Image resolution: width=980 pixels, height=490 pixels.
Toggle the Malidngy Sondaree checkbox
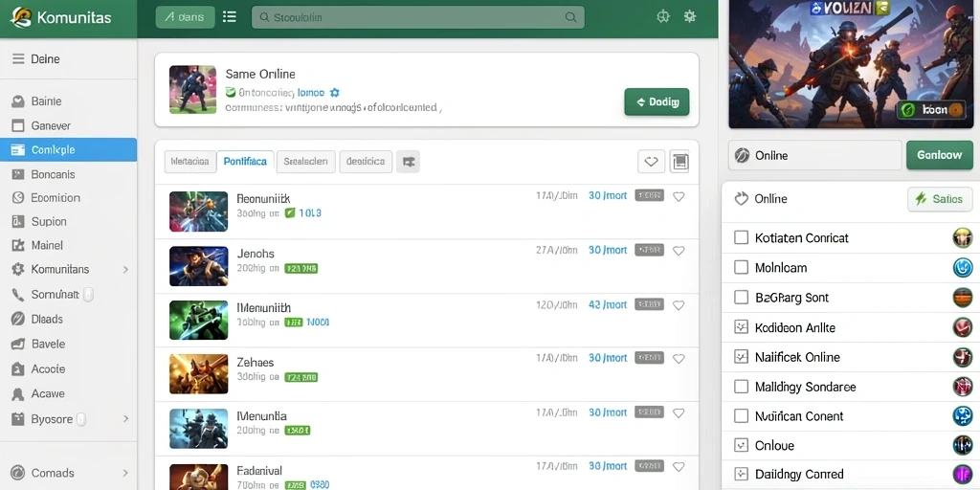(x=742, y=387)
